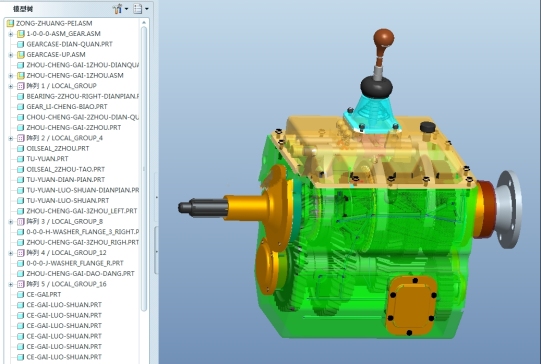541x364 pixels.
Task: Click the part icon of 0-0-0-H-WASHER_FLANGE_3_RIGHT
Action: click(21, 232)
